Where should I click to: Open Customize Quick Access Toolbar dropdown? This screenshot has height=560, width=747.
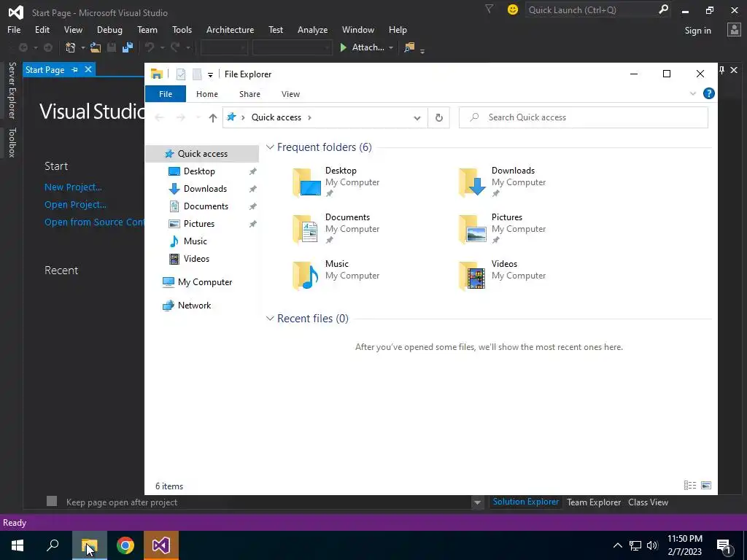pyautogui.click(x=210, y=75)
